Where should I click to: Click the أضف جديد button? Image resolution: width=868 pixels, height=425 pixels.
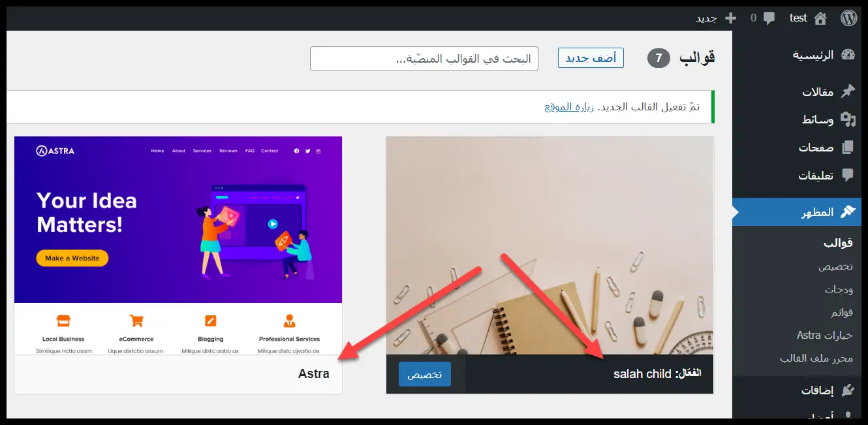(x=591, y=57)
